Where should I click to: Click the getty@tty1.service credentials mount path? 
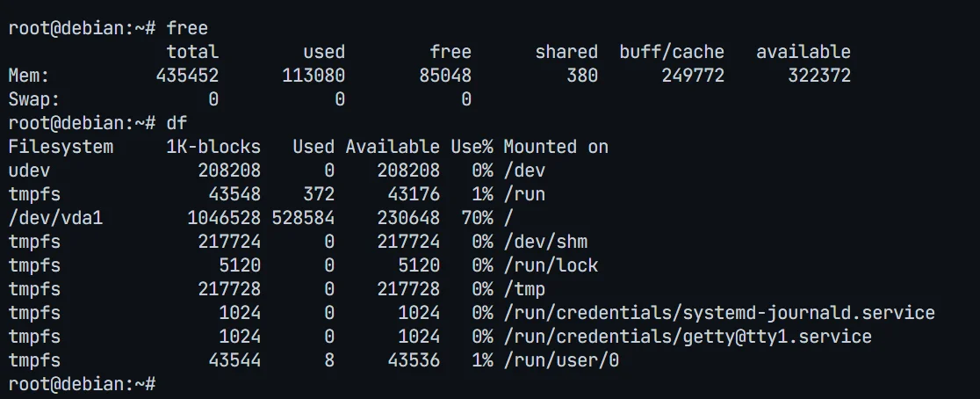[688, 337]
